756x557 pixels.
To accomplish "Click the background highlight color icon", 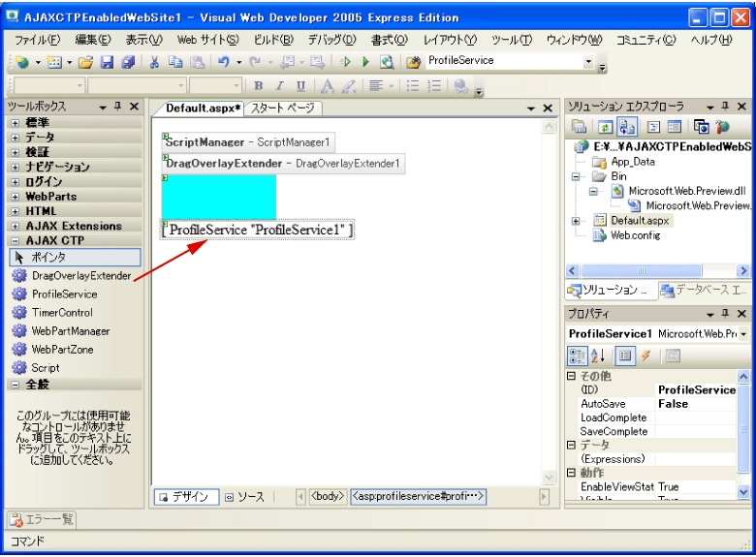I will coord(349,86).
